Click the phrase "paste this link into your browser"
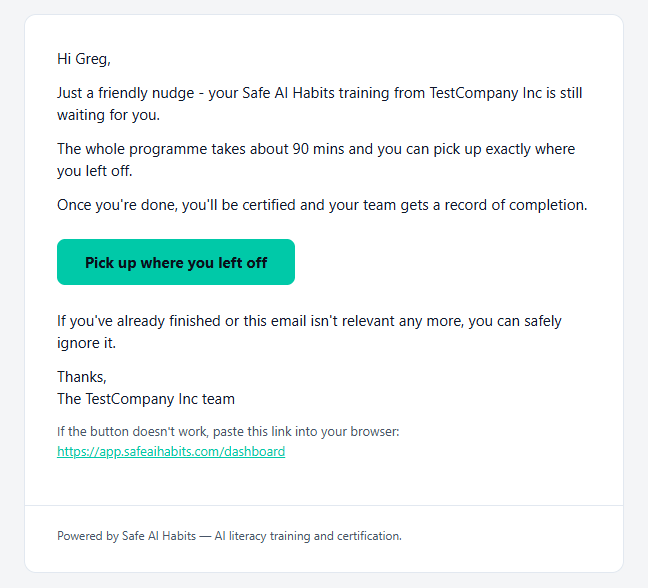648x588 pixels. pos(306,431)
